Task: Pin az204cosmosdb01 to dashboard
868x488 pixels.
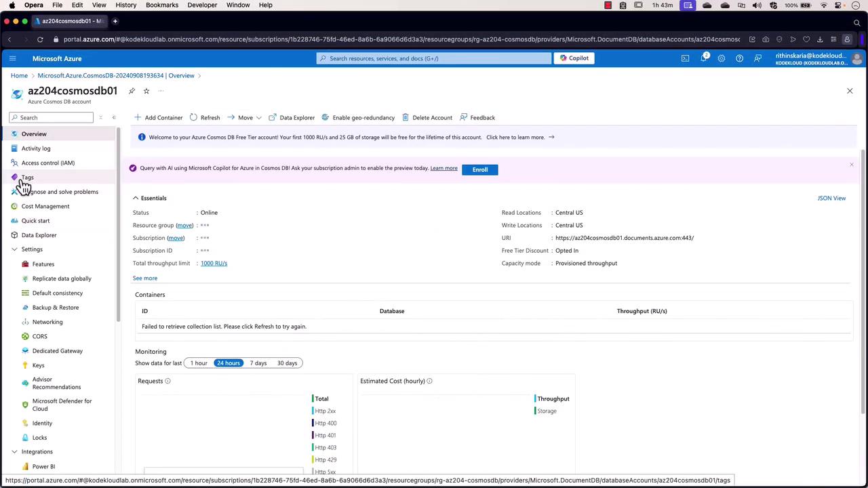Action: click(132, 91)
